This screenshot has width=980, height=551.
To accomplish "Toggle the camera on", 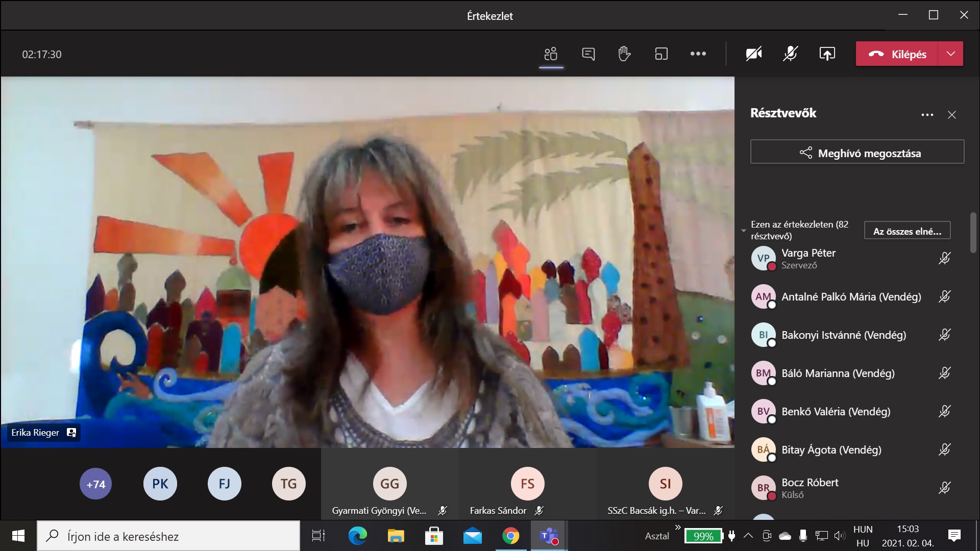I will [x=753, y=54].
